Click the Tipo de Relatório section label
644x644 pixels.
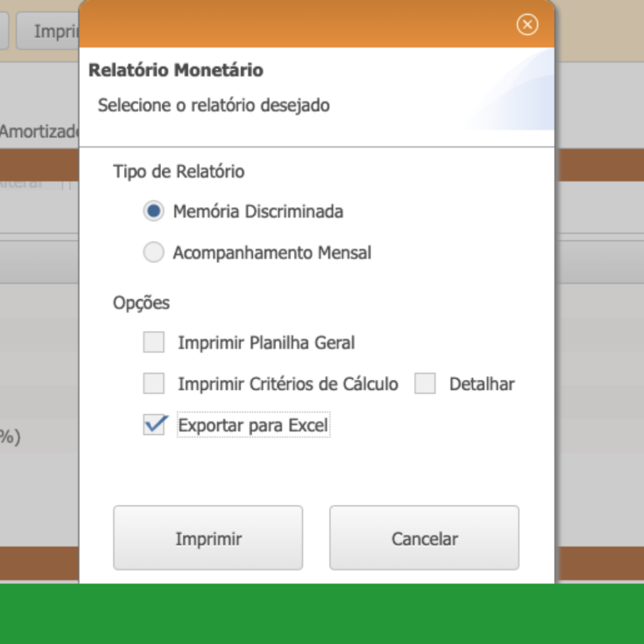179,171
